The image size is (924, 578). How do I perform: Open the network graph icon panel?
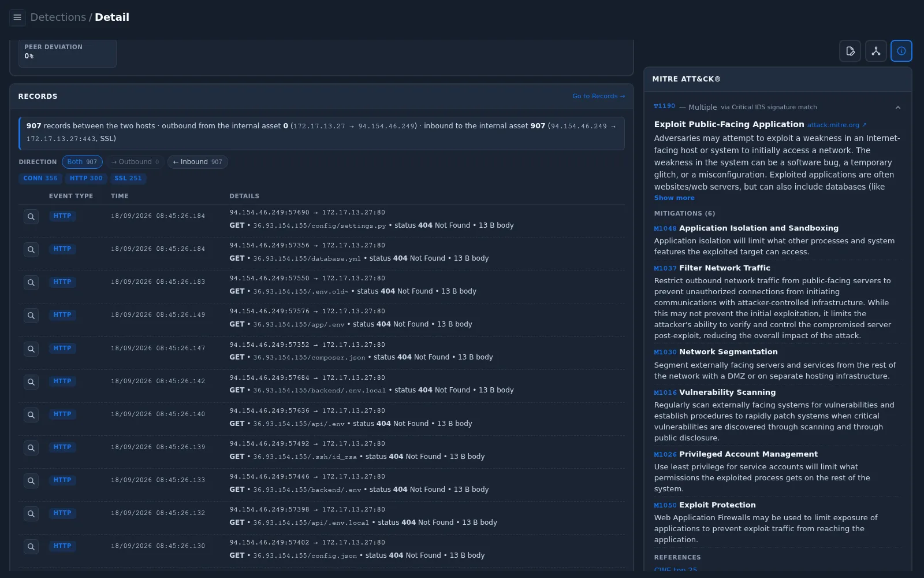coord(876,51)
